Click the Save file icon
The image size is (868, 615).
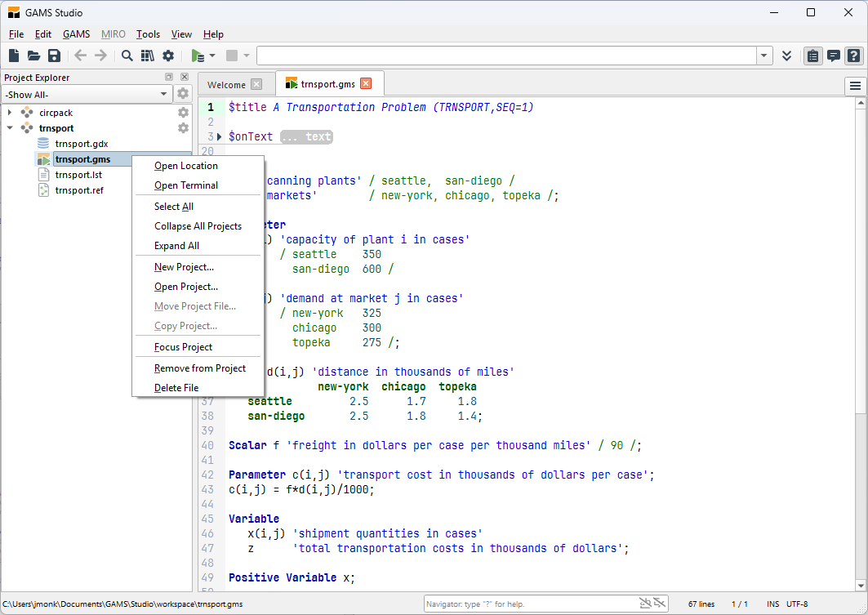pyautogui.click(x=54, y=56)
